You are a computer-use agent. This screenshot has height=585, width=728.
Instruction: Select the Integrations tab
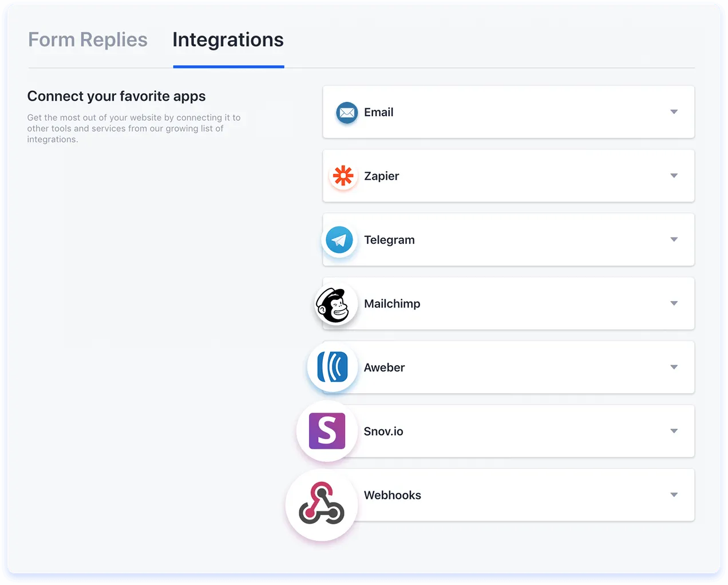228,40
